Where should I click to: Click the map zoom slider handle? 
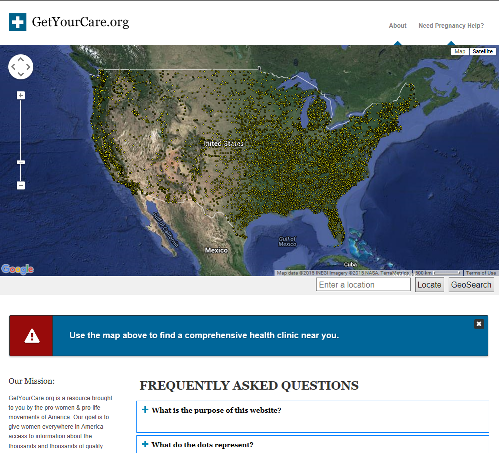tap(21, 162)
